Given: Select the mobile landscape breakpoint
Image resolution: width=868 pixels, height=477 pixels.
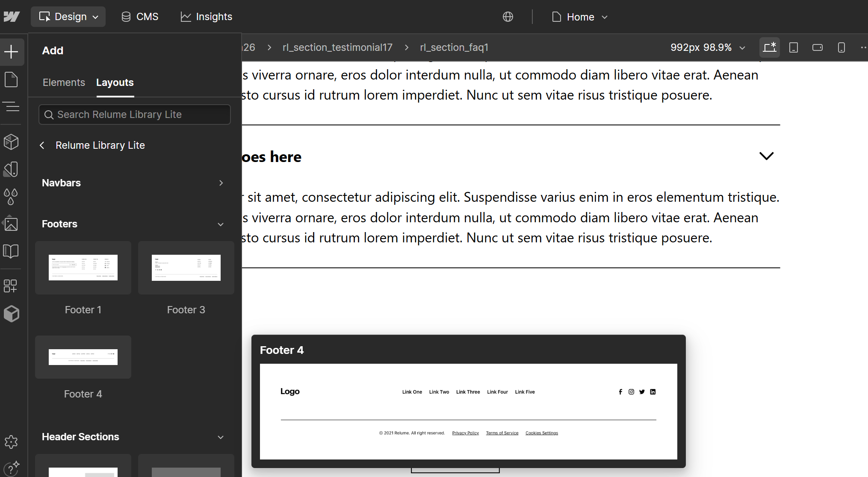Looking at the screenshot, I should click(x=817, y=47).
